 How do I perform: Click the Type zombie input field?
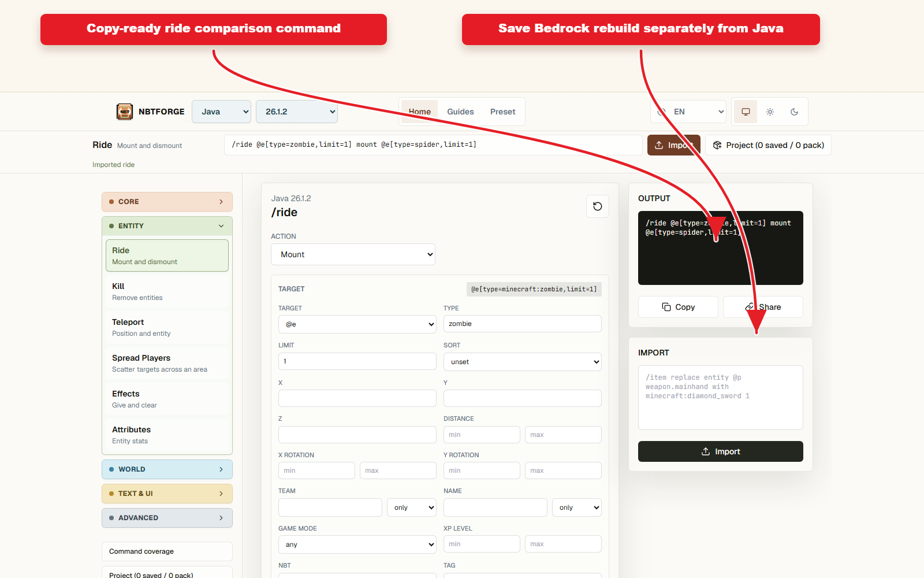click(522, 324)
